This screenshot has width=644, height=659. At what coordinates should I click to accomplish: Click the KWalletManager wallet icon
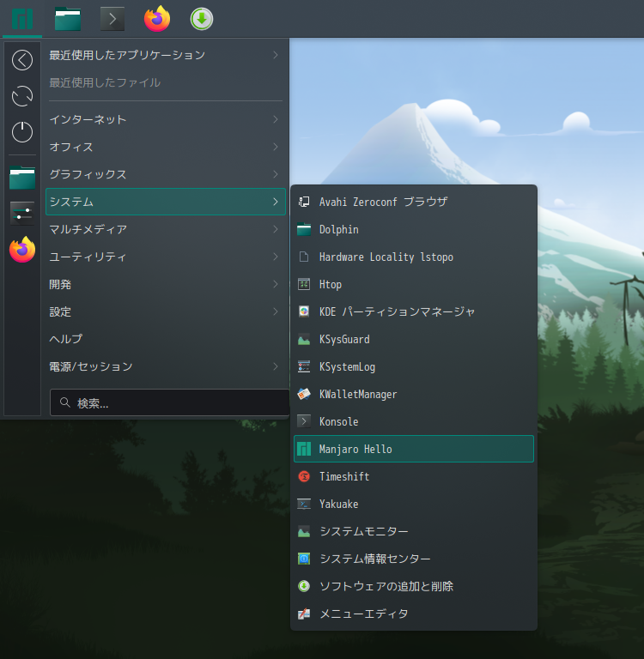[x=304, y=394]
